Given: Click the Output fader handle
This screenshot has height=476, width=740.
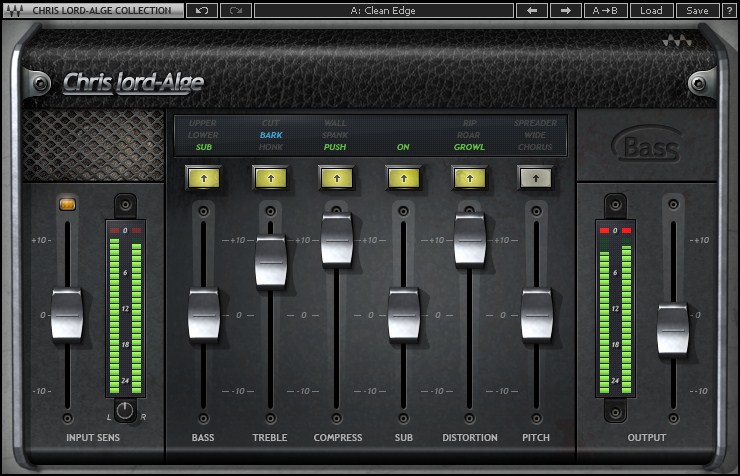Looking at the screenshot, I should pyautogui.click(x=672, y=329).
